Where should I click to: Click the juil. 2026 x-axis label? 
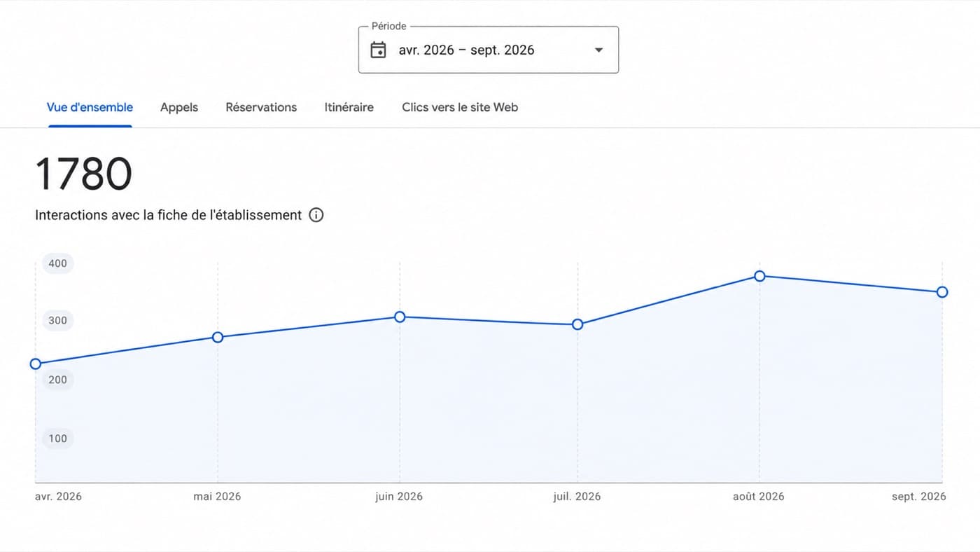(x=577, y=497)
